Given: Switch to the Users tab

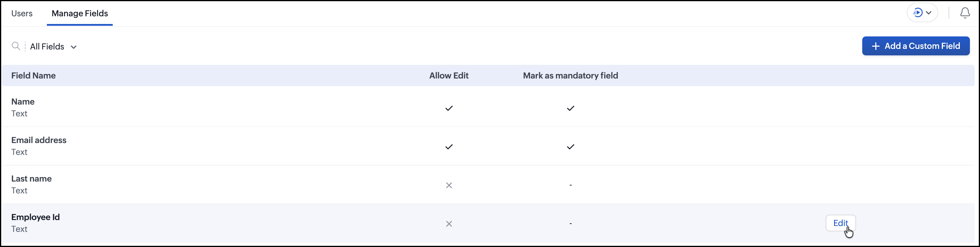Looking at the screenshot, I should (22, 13).
